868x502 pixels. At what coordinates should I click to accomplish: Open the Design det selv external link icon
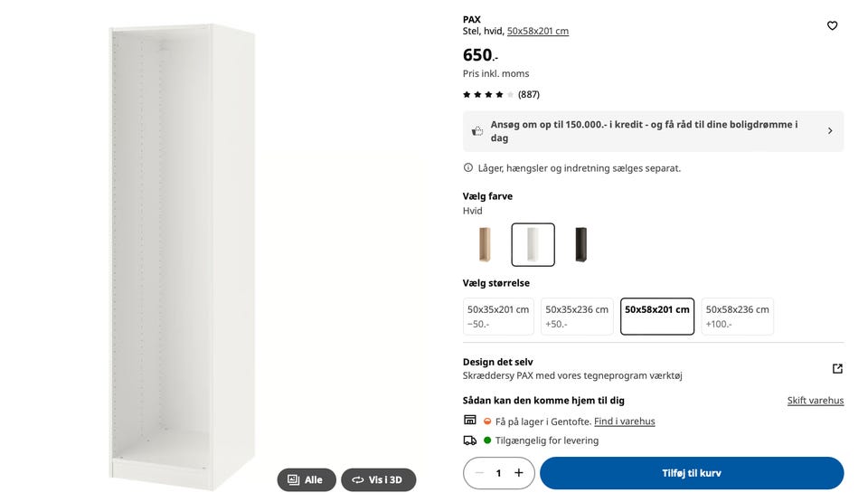click(x=837, y=368)
